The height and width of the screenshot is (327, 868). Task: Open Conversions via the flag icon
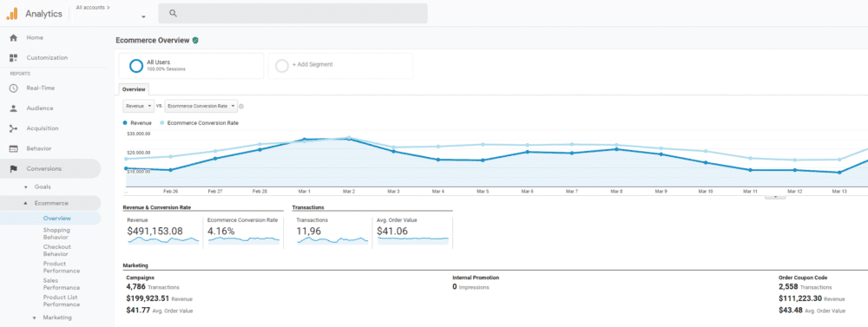13,169
